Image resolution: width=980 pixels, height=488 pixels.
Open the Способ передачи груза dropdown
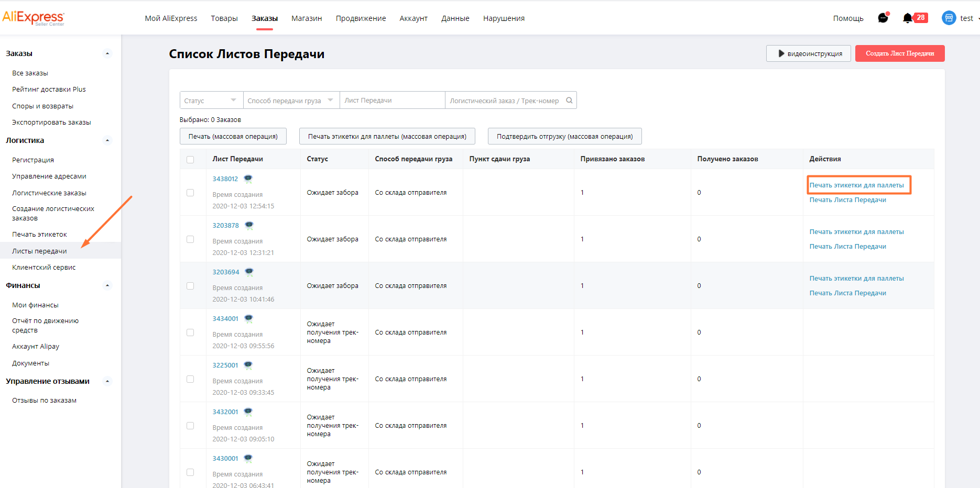(x=291, y=100)
